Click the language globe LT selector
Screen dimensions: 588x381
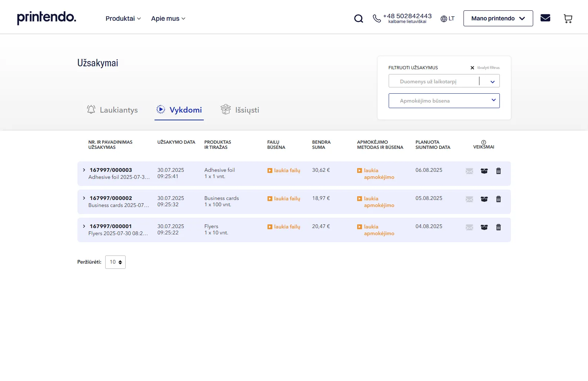tap(447, 19)
